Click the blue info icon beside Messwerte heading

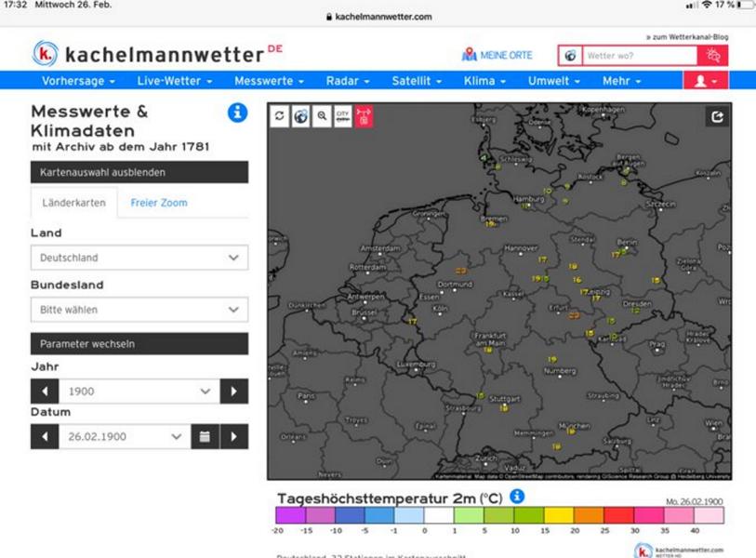tap(237, 113)
